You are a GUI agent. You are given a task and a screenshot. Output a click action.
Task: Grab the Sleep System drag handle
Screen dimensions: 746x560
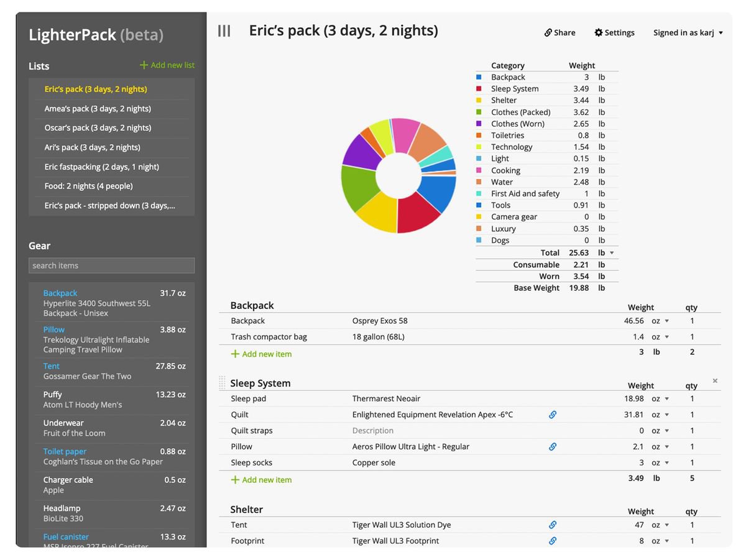223,383
